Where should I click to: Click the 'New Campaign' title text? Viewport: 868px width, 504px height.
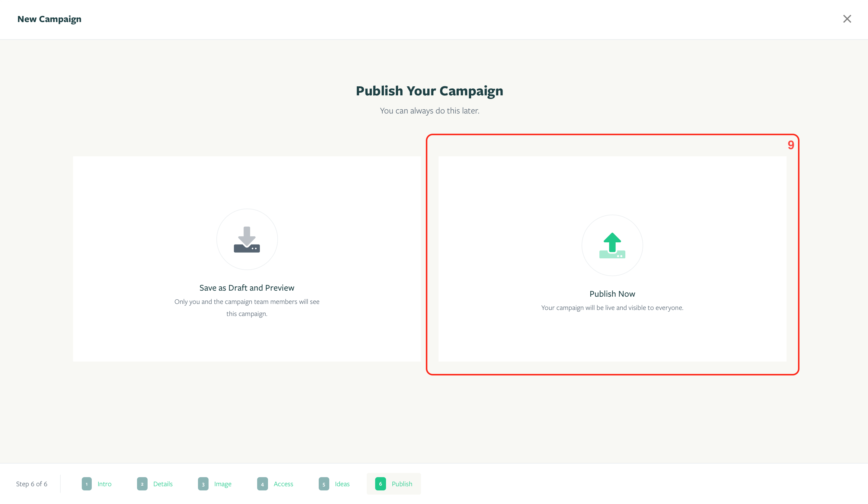pyautogui.click(x=49, y=19)
